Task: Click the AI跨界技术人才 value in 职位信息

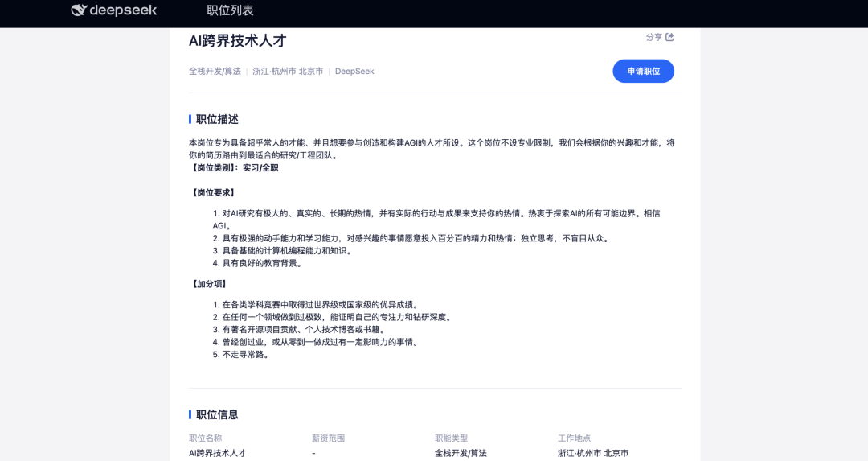Action: pos(217,453)
